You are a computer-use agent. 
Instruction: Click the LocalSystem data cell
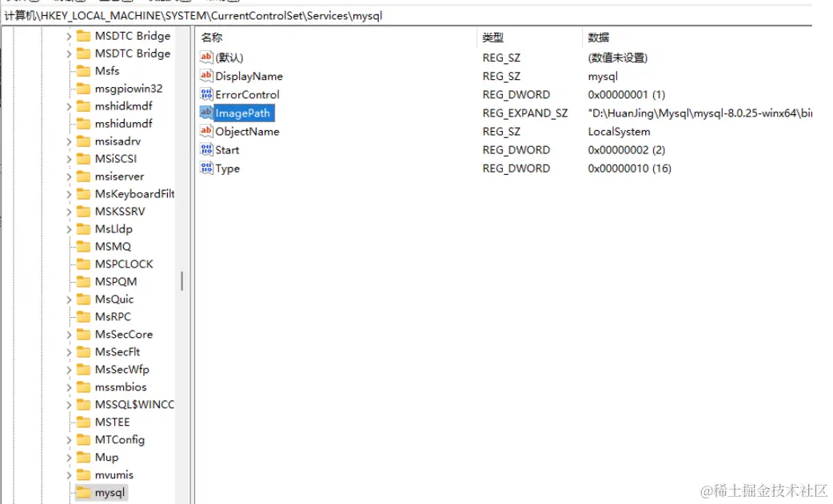(x=619, y=132)
